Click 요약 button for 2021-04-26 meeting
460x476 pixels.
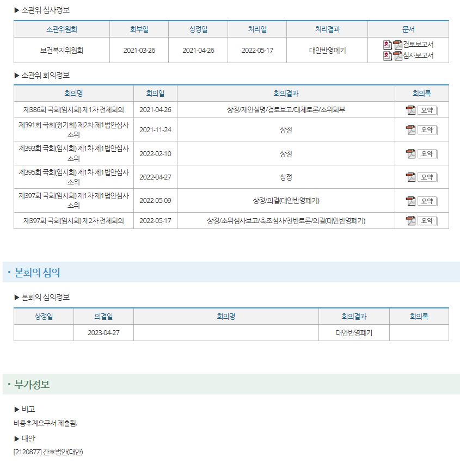pos(427,110)
